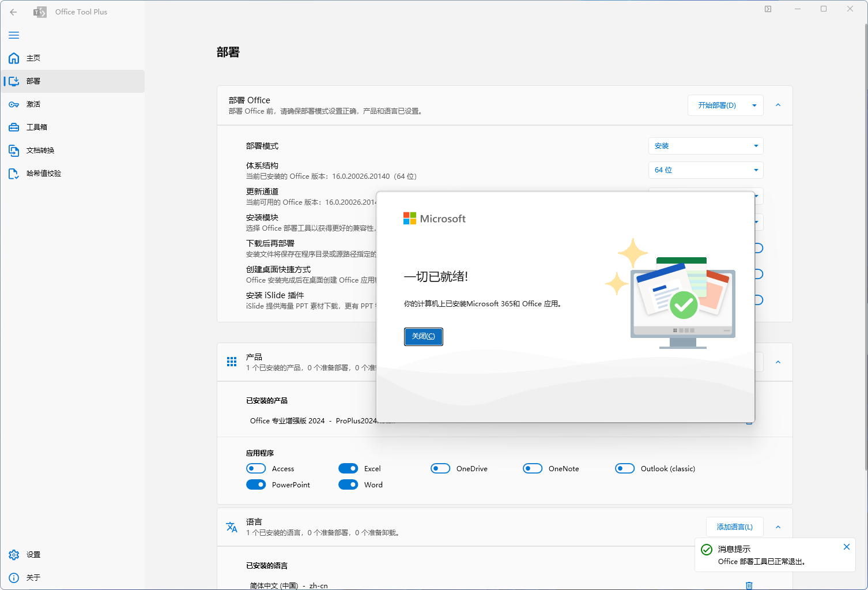868x590 pixels.
Task: Open the 激活 activation page
Action: 73,104
